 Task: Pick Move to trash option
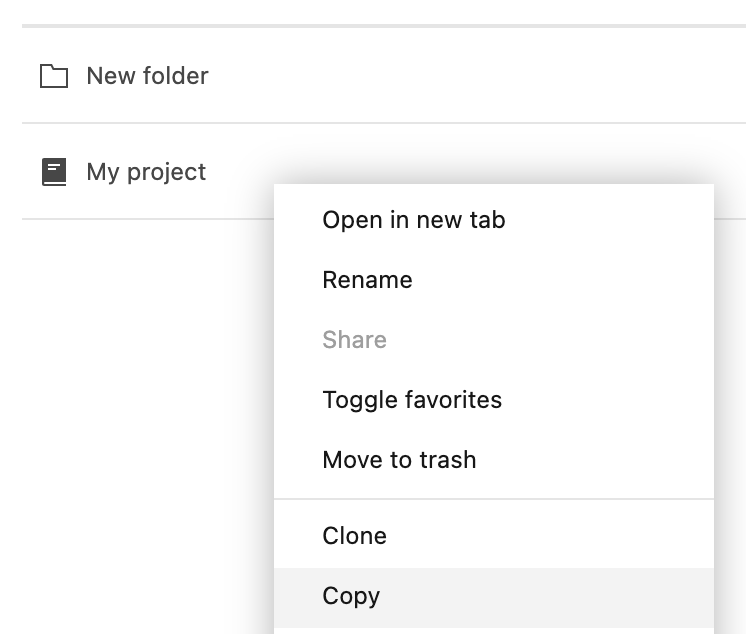[x=399, y=460]
